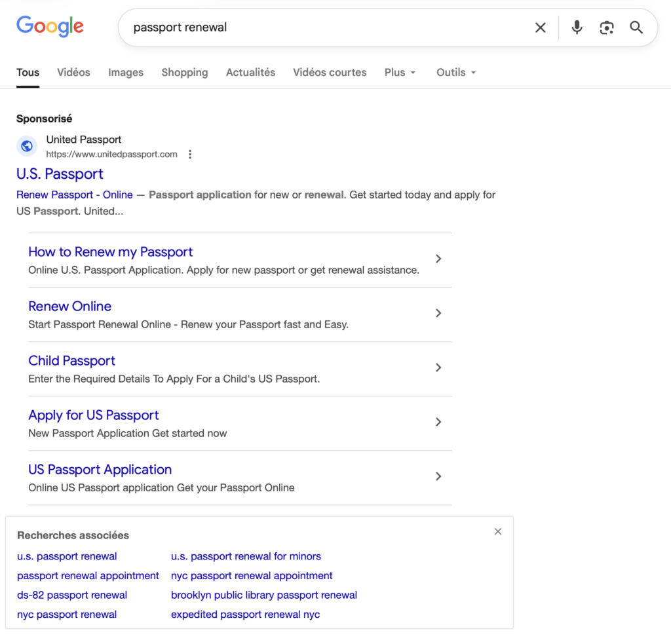
Task: Open the ad's three-dot options menu
Action: pyautogui.click(x=190, y=155)
